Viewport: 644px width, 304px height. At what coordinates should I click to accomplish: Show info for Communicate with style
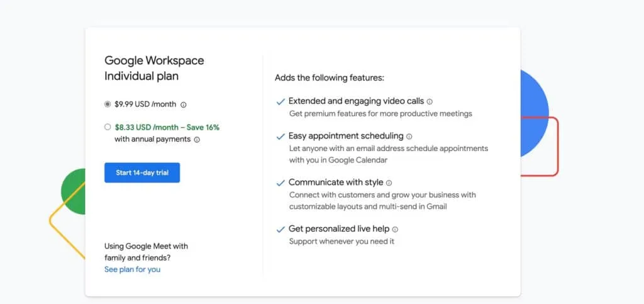(389, 183)
